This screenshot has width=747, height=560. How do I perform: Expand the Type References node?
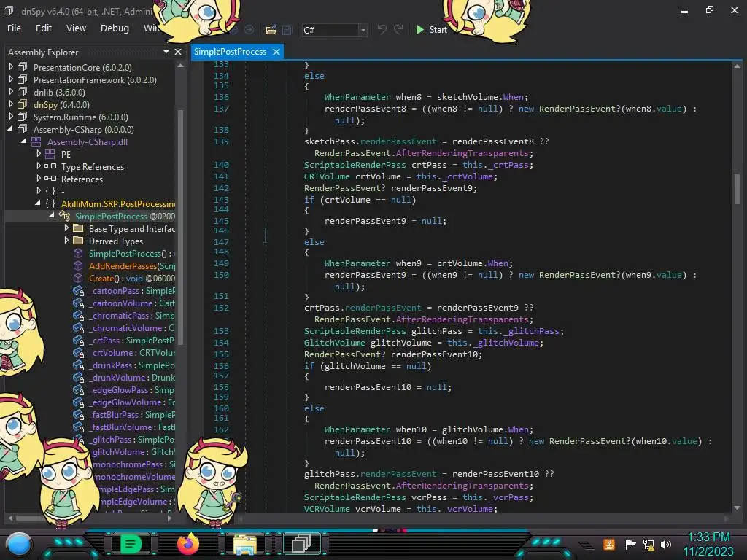(39, 166)
